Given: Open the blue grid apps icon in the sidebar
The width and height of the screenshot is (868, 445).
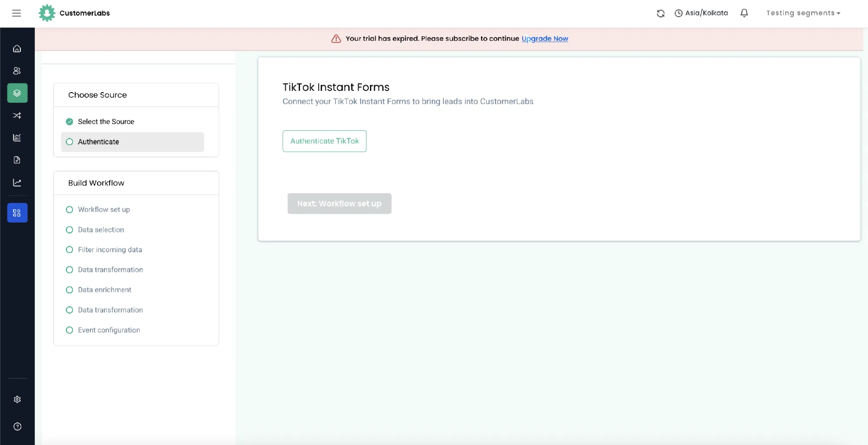Looking at the screenshot, I should (17, 213).
